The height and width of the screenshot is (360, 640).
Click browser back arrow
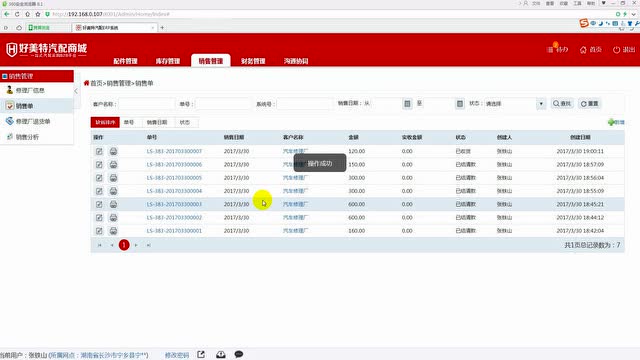coord(7,14)
